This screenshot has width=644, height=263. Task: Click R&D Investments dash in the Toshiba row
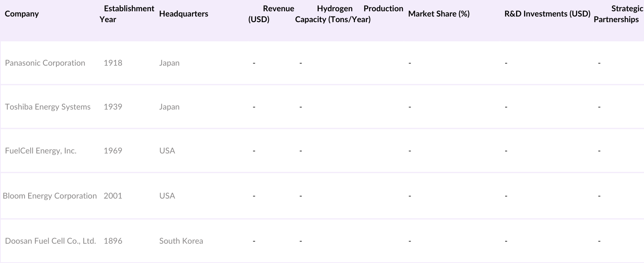(506, 107)
